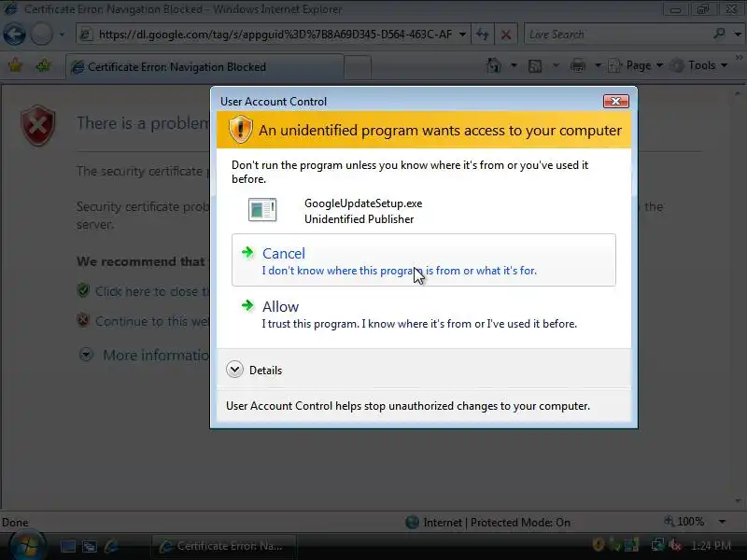Click the red shield certificate error icon

(x=37, y=125)
